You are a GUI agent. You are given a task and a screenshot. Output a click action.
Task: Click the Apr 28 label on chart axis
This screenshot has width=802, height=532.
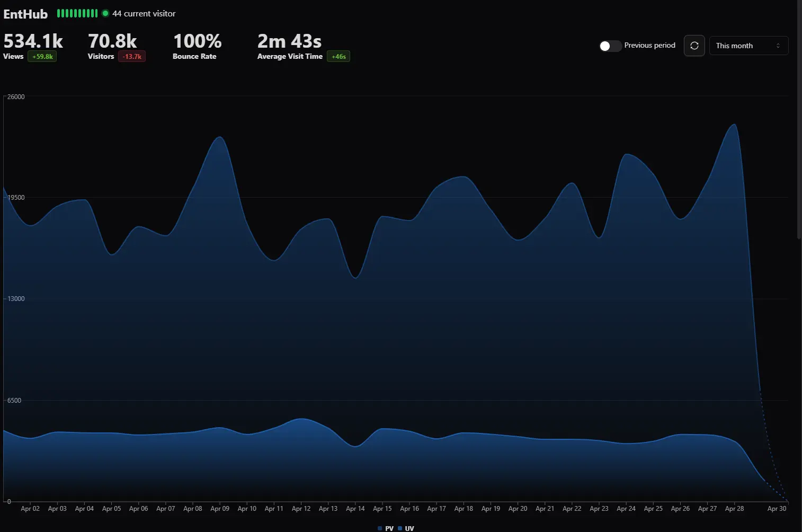pos(734,509)
